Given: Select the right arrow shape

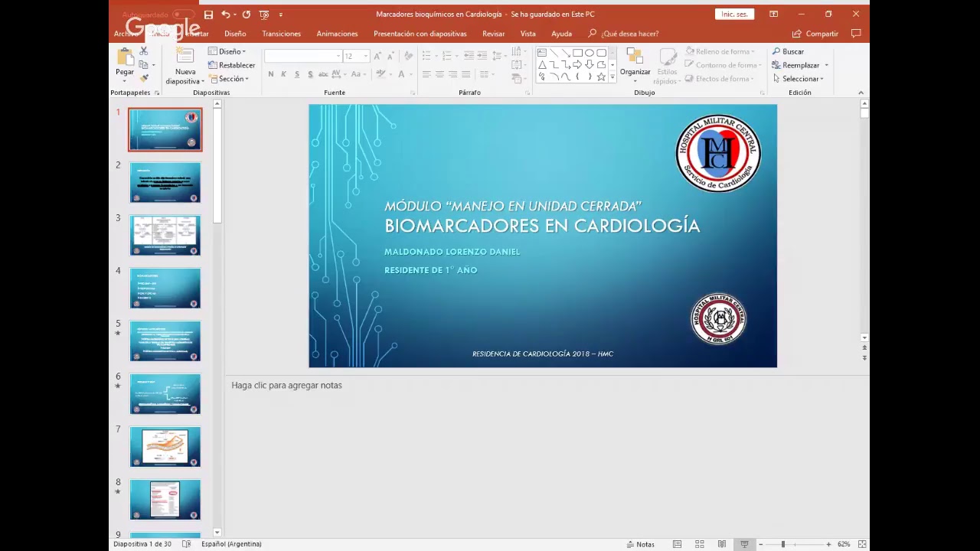Looking at the screenshot, I should pos(577,65).
